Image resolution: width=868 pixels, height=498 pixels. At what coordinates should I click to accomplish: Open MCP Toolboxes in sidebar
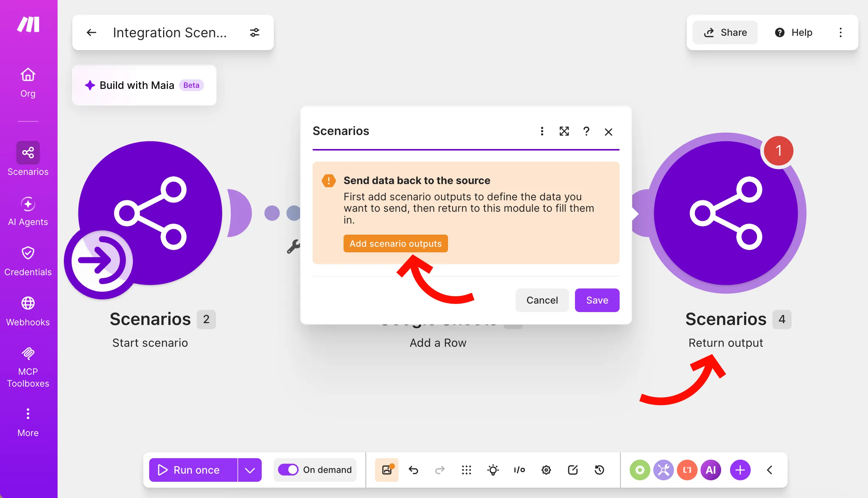(x=28, y=367)
